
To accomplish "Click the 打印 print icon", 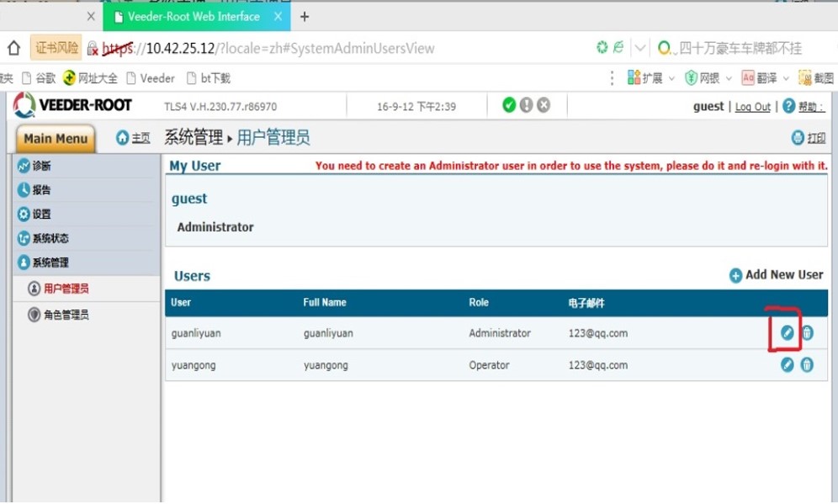I will click(798, 138).
